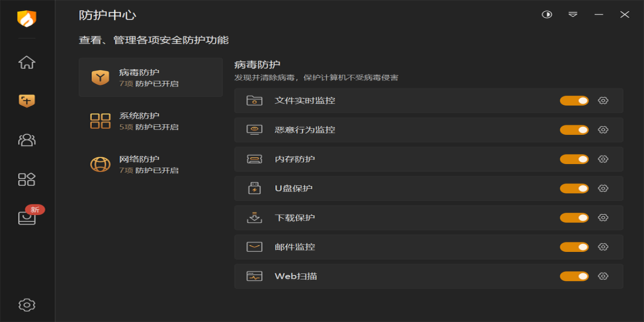Image resolution: width=644 pixels, height=322 pixels.
Task: Open settings gear for 文件实时监控
Action: 603,100
